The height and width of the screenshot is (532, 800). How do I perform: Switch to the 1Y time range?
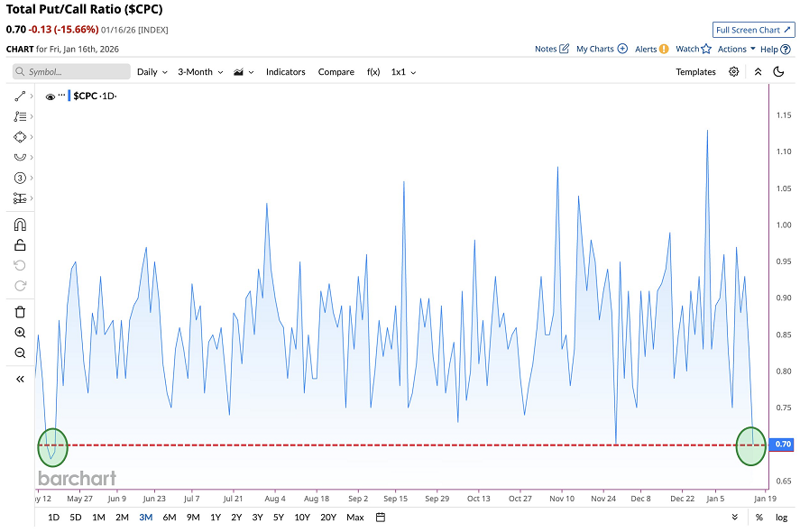pos(215,518)
